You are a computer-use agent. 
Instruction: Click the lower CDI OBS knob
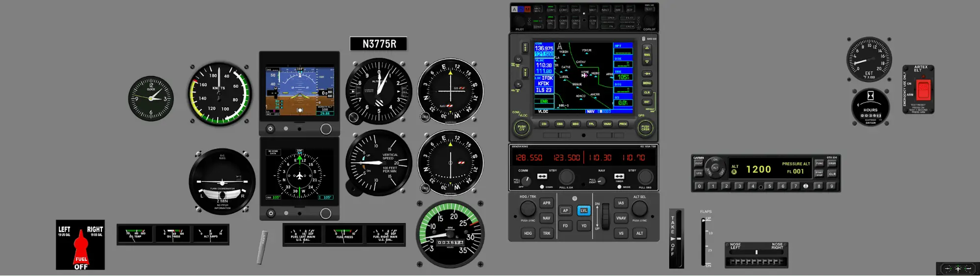(425, 188)
